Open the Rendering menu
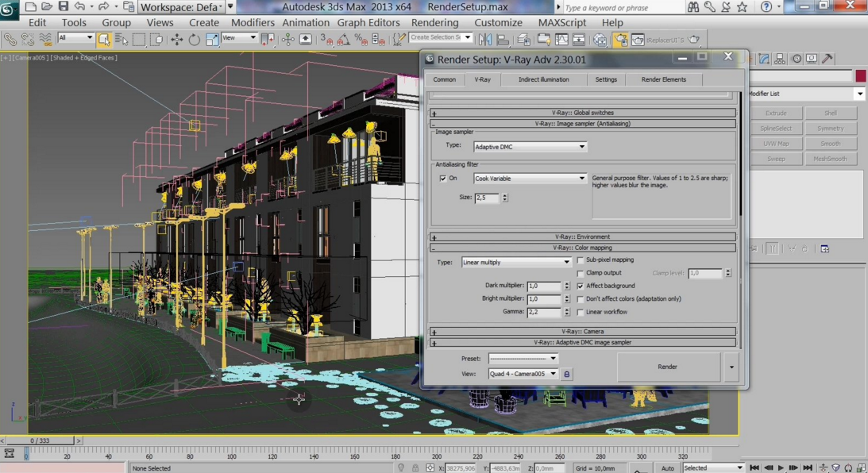Screen dimensions: 868x473 (434, 23)
